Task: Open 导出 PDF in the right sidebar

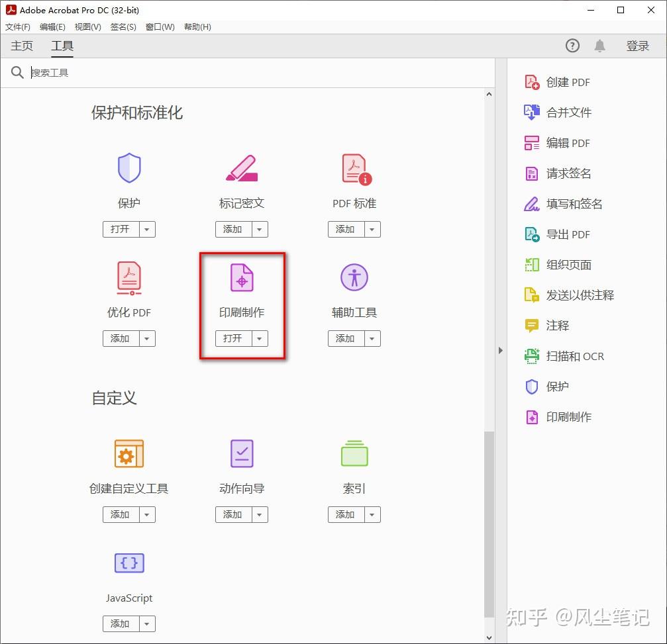Action: [x=558, y=234]
